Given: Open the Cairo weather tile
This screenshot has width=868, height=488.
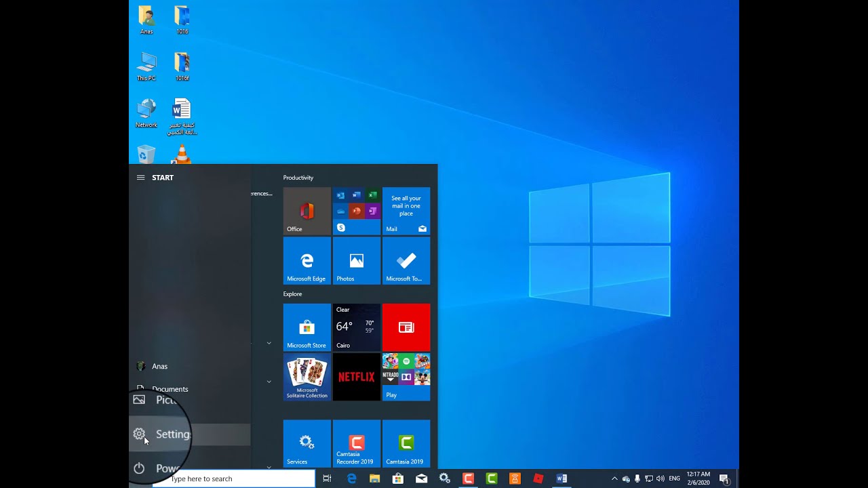Looking at the screenshot, I should pyautogui.click(x=357, y=327).
